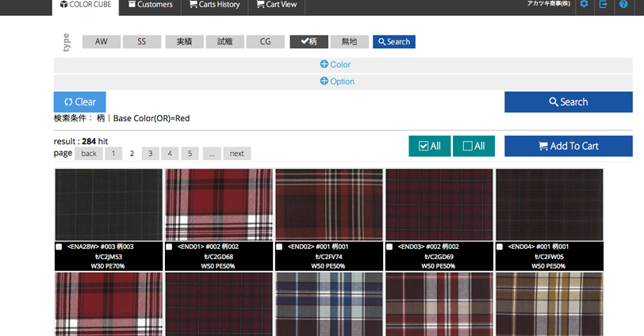Open the END04 dark fabric thumbnail
This screenshot has width=644, height=336.
[x=550, y=204]
